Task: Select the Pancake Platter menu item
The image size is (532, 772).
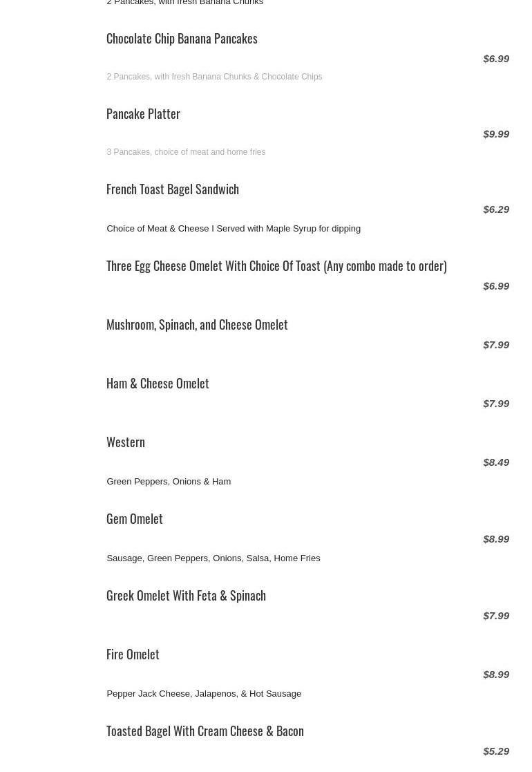Action: click(143, 114)
